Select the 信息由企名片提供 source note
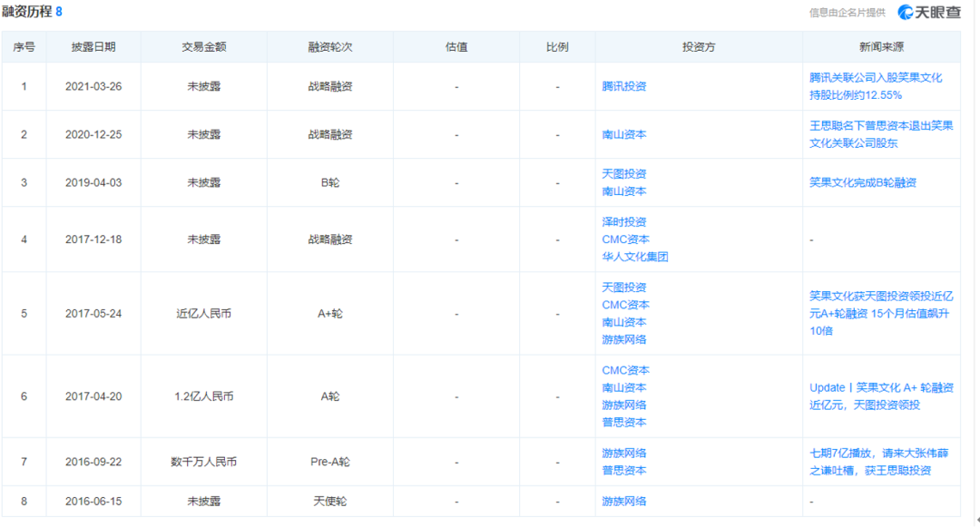 pos(847,13)
